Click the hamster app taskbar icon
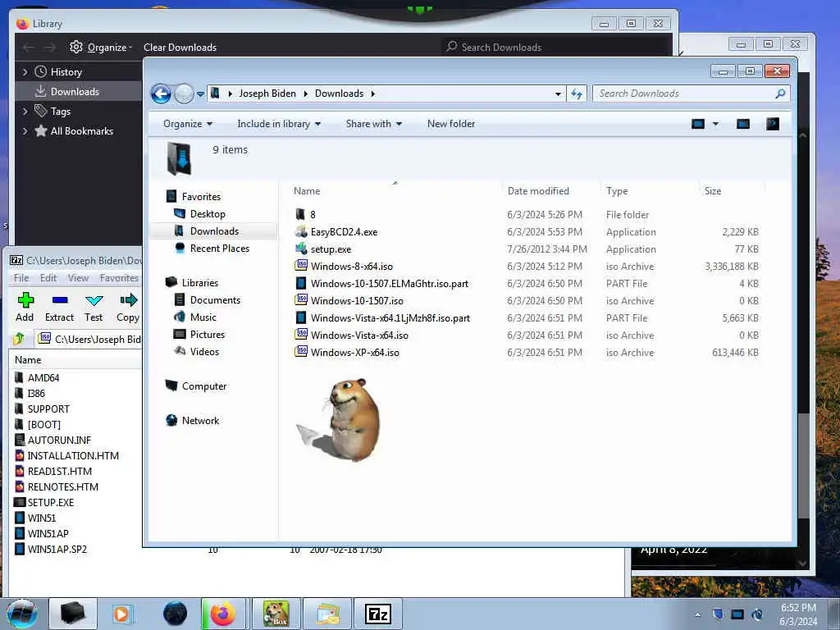This screenshot has height=630, width=840. pyautogui.click(x=276, y=614)
